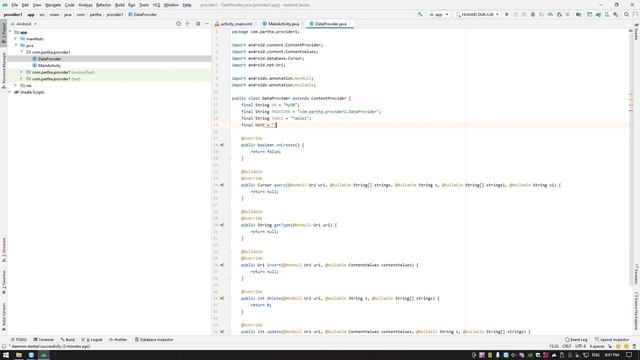640x360 pixels.
Task: Click override gutter icon beside delete method
Action: tap(222, 298)
